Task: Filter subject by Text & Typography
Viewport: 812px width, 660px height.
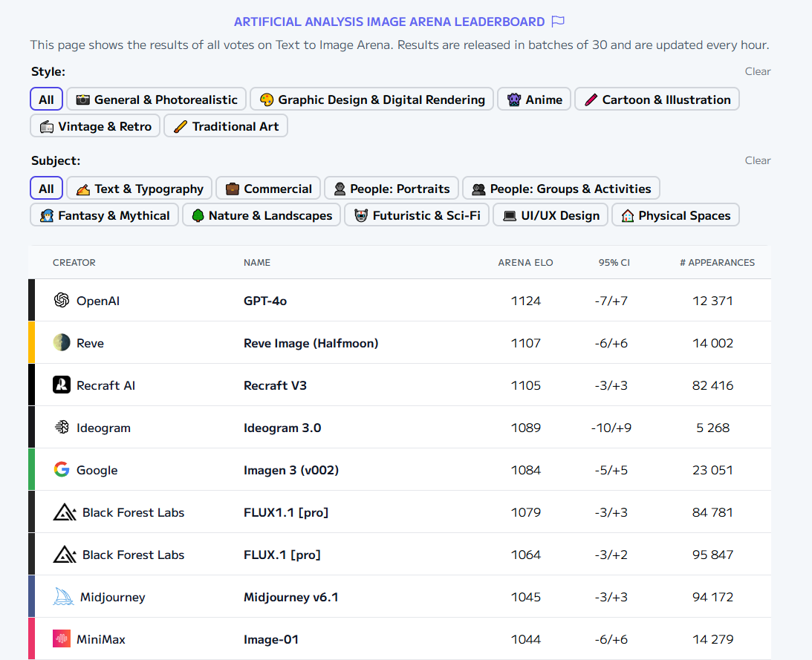Action: [x=140, y=189]
